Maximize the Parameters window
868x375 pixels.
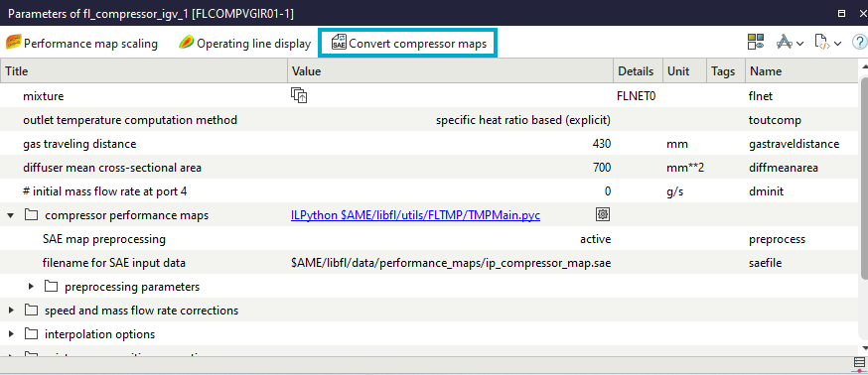click(842, 13)
